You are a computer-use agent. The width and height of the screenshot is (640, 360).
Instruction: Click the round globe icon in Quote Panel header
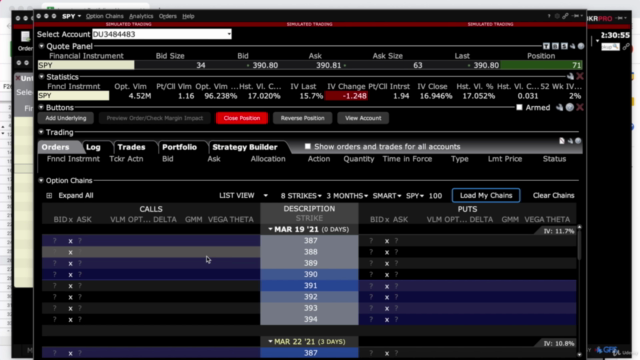point(581,46)
